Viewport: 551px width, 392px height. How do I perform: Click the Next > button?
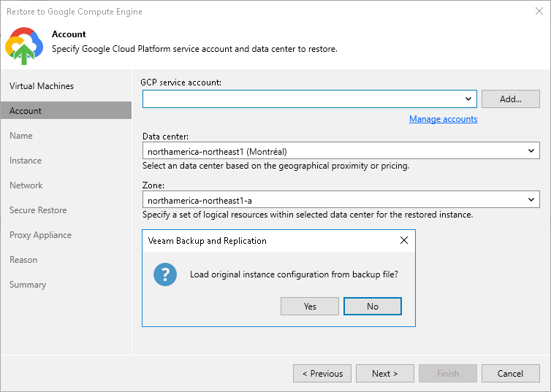tap(384, 374)
